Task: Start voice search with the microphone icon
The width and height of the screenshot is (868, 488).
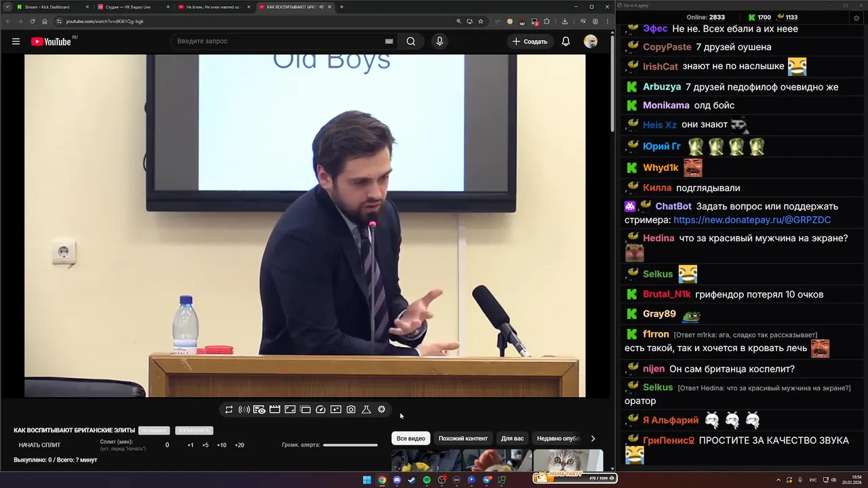Action: coord(439,41)
